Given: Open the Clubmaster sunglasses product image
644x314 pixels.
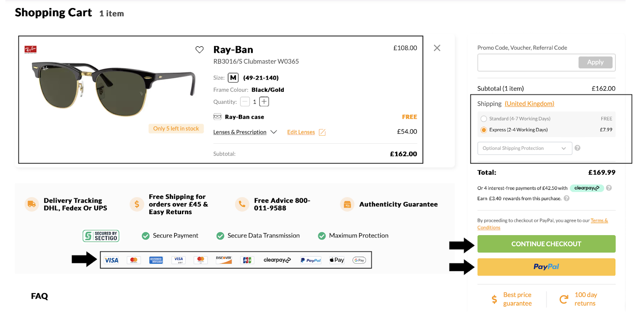Looking at the screenshot, I should [x=114, y=89].
